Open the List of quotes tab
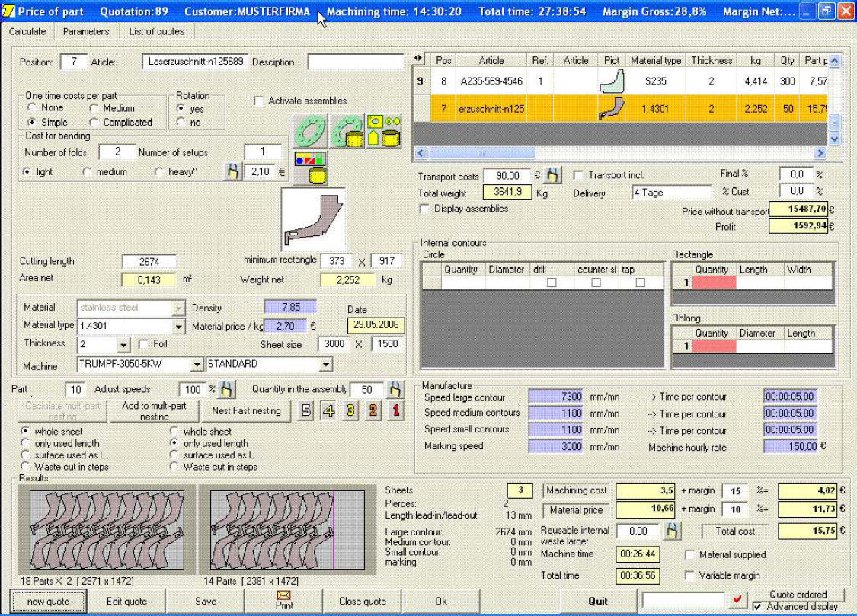This screenshot has width=857, height=616. (x=156, y=31)
